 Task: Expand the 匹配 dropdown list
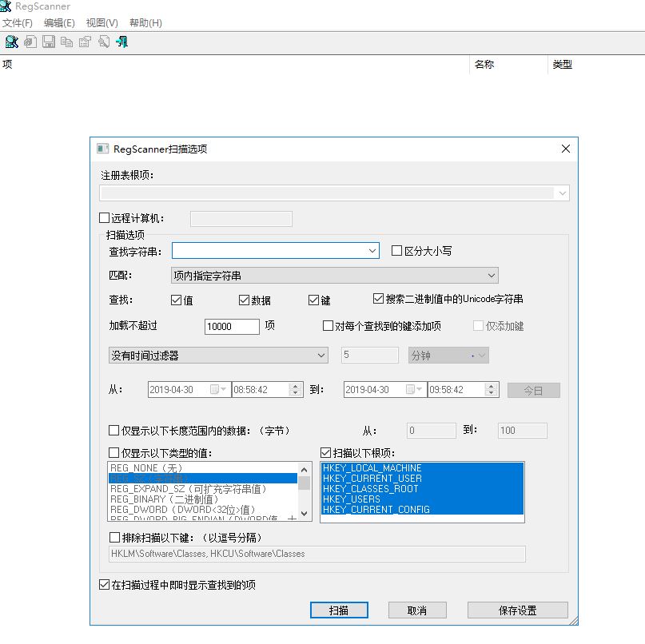click(x=491, y=276)
